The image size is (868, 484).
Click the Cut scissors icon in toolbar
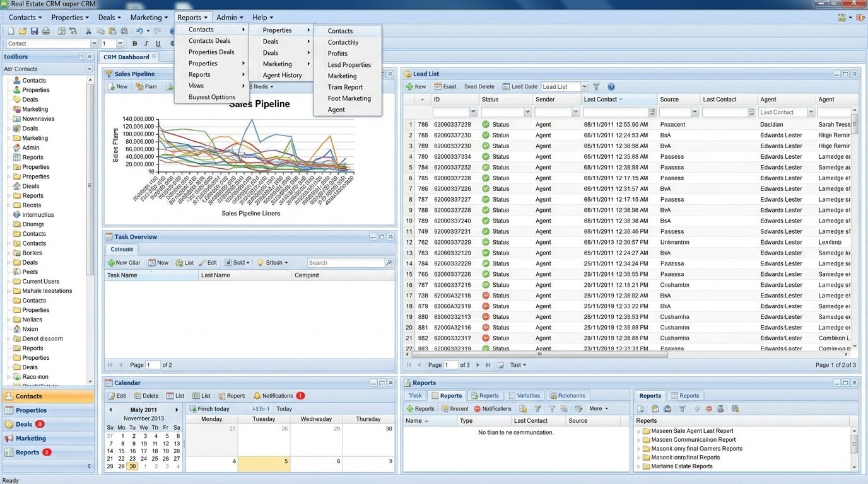(88, 31)
